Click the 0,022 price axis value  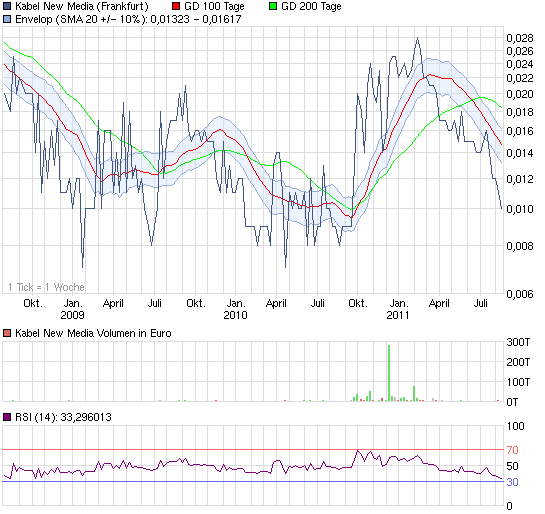tap(520, 78)
